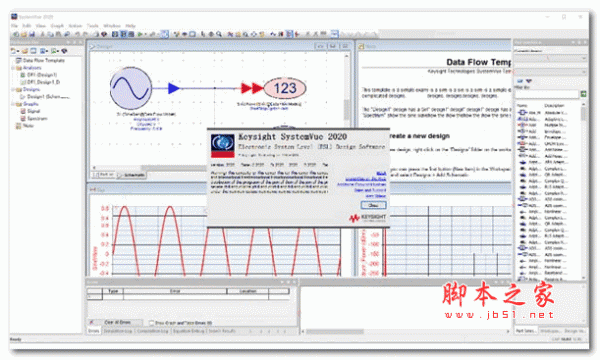Click the Type column header in Errors table
The height and width of the screenshot is (360, 600).
[113, 291]
